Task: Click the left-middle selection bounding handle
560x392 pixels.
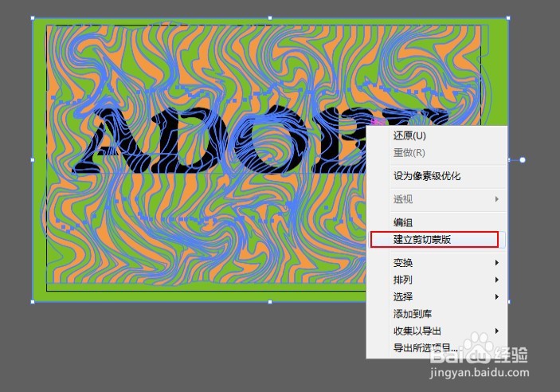Action: [33, 159]
